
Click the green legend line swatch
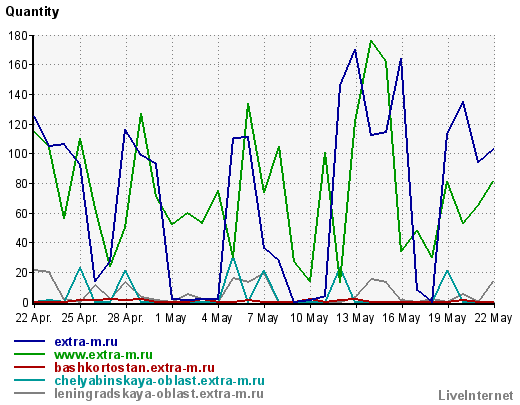tap(29, 354)
